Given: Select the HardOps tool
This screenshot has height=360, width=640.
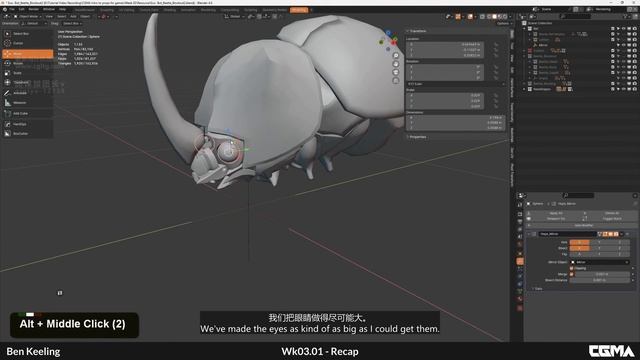Looking at the screenshot, I should [27, 124].
